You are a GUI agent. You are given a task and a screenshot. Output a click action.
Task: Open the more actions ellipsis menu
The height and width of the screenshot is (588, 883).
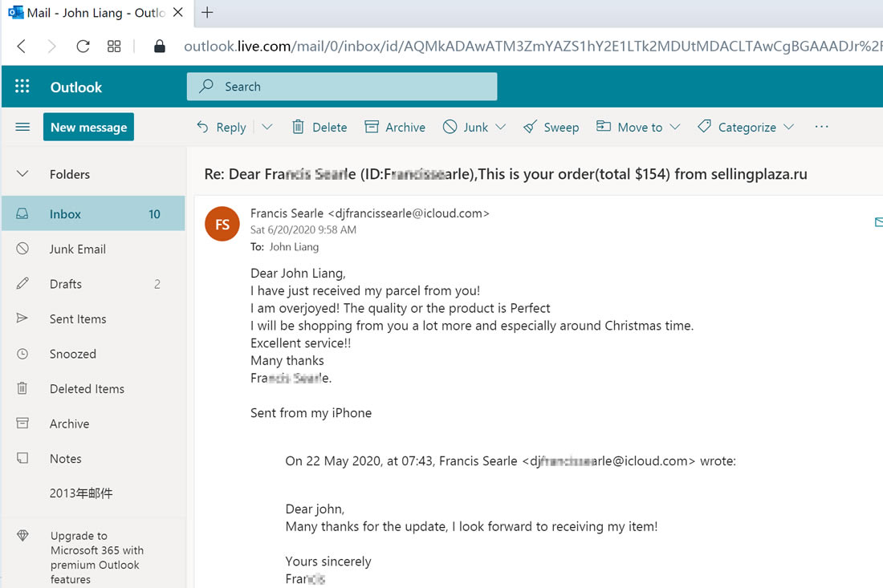[822, 127]
